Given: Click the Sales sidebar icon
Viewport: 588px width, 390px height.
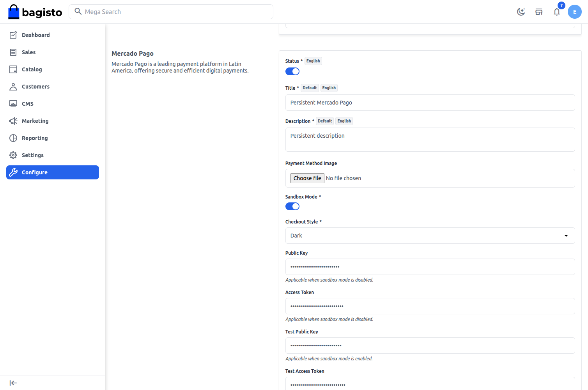Looking at the screenshot, I should [x=13, y=52].
